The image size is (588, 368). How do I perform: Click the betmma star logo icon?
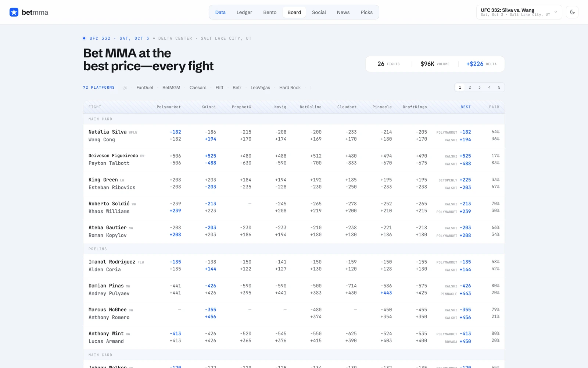click(14, 12)
